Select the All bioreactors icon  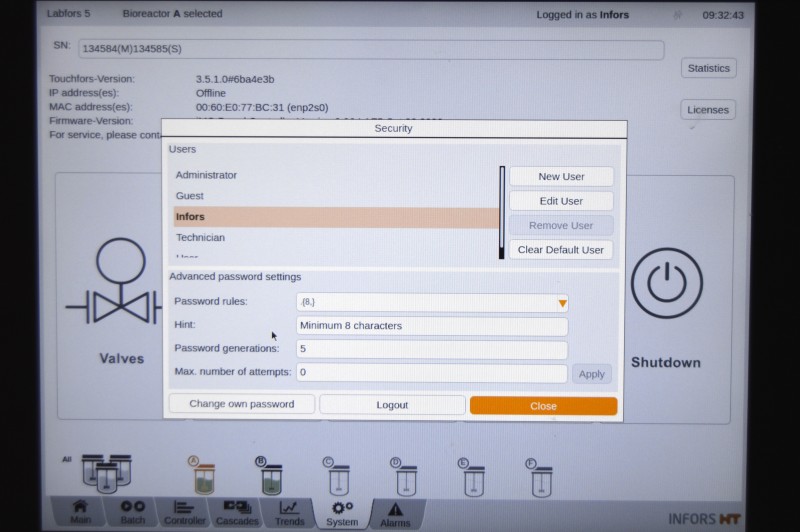click(106, 473)
